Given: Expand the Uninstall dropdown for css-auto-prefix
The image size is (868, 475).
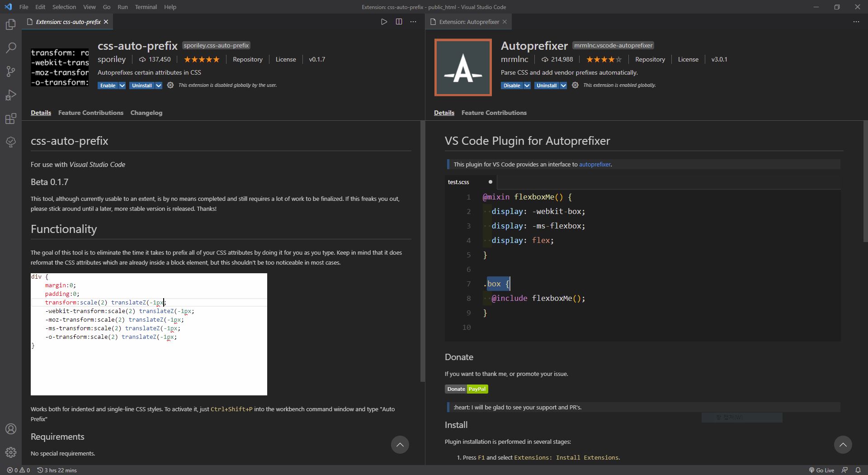Looking at the screenshot, I should click(158, 85).
